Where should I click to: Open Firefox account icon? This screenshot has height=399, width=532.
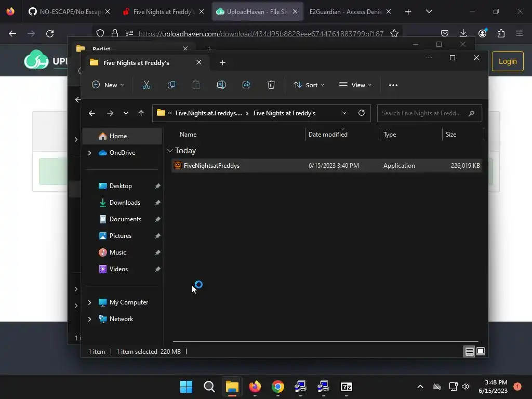(483, 33)
